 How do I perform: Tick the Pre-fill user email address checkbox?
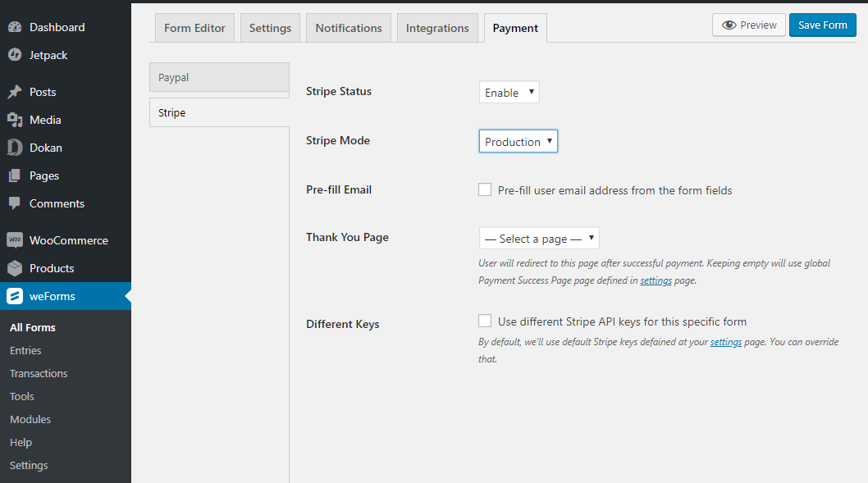(485, 189)
